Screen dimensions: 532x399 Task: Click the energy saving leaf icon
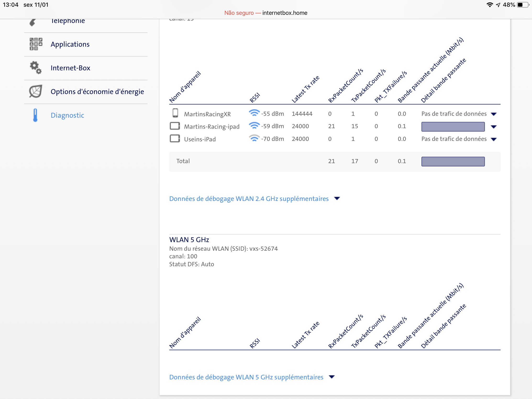pyautogui.click(x=36, y=91)
